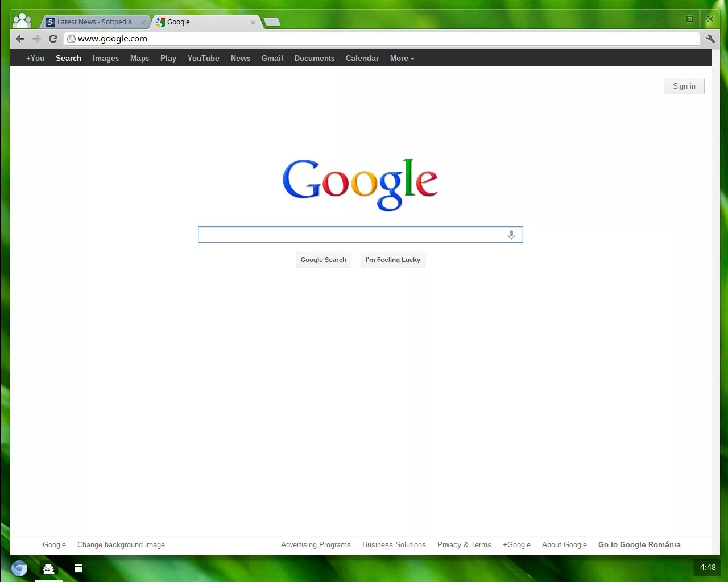
Task: Click the +Google footer link
Action: 516,544
